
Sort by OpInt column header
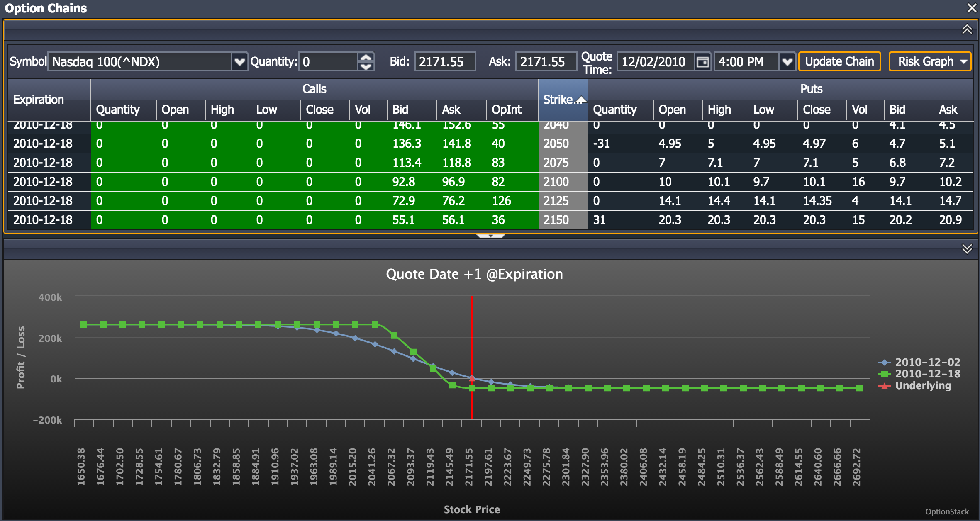(512, 110)
